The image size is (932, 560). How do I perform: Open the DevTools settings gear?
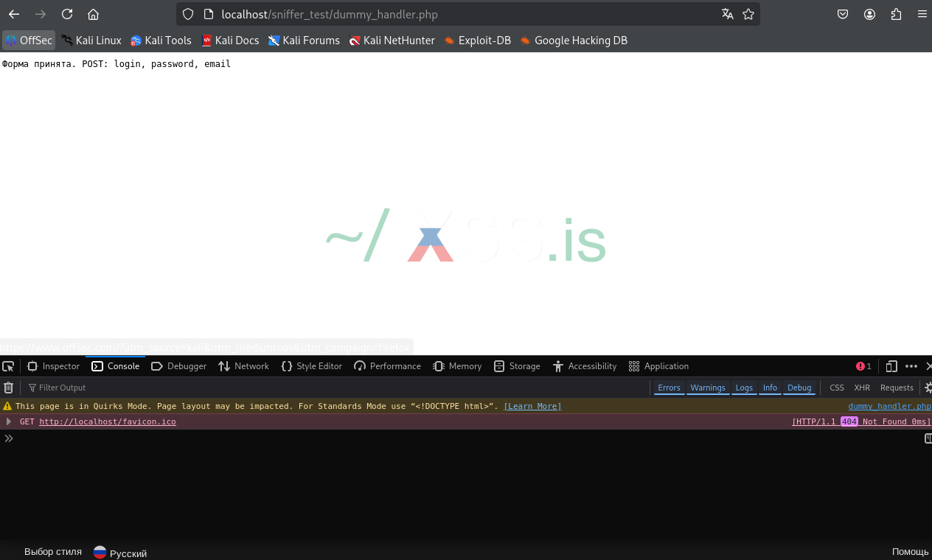[927, 387]
